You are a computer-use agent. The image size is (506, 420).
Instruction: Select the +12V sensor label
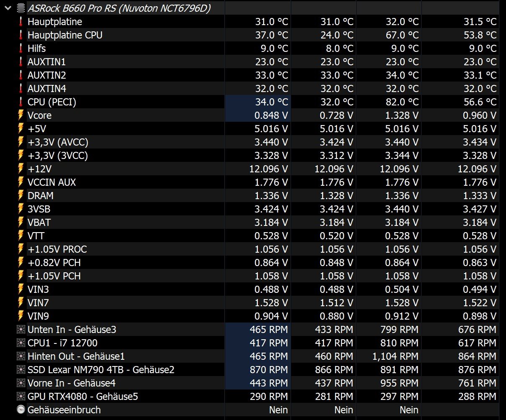click(x=39, y=169)
